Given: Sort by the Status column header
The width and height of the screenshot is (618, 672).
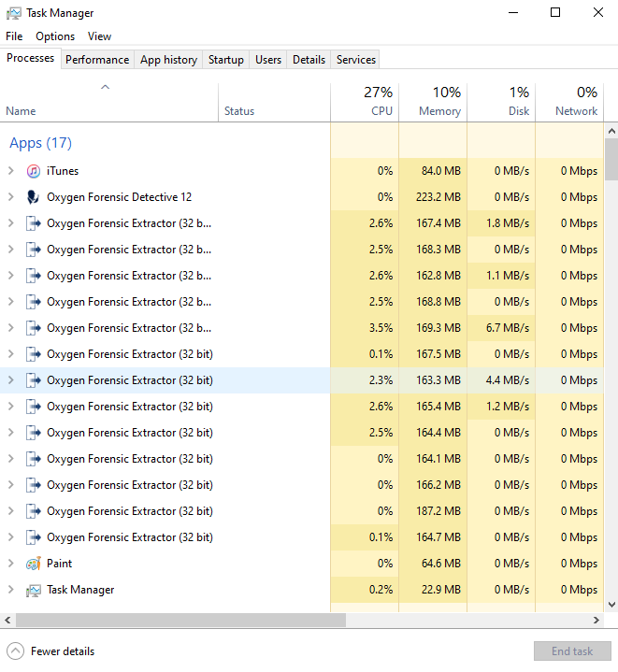Looking at the screenshot, I should (x=274, y=103).
